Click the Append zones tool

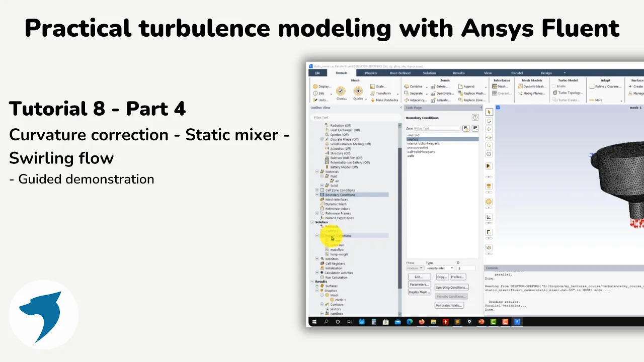(x=466, y=86)
